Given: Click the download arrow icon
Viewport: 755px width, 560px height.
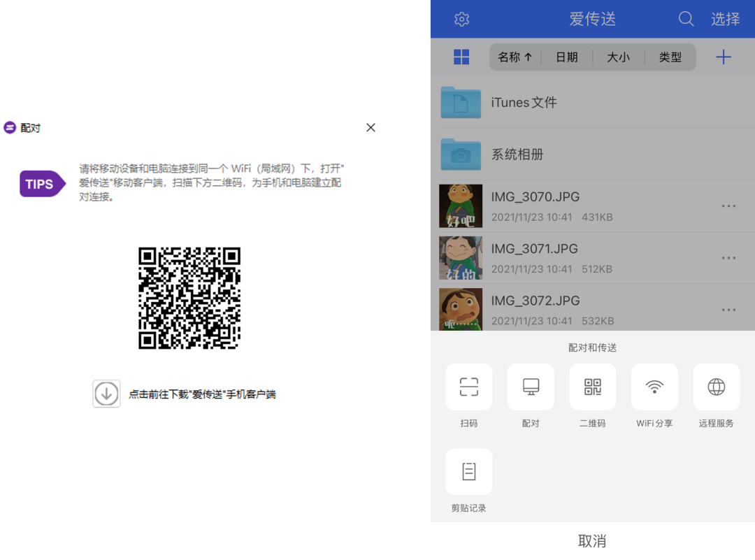Looking at the screenshot, I should (x=106, y=394).
